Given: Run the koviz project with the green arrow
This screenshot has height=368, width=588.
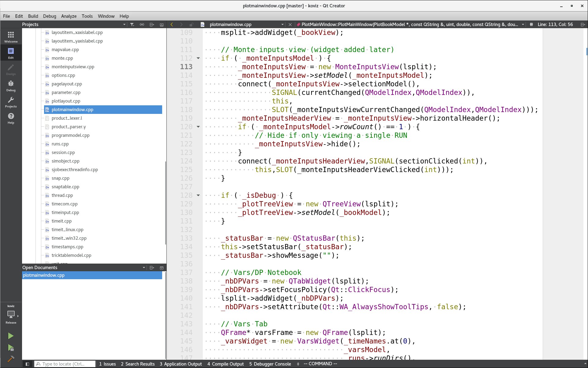Looking at the screenshot, I should click(x=11, y=336).
